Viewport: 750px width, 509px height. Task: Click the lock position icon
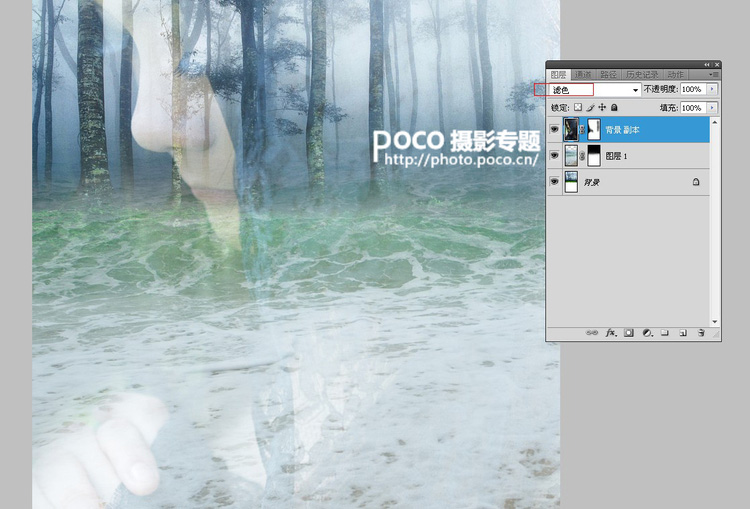click(602, 107)
